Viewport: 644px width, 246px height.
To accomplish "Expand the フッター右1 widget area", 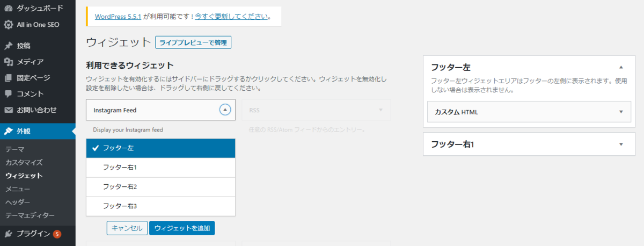I will [621, 144].
